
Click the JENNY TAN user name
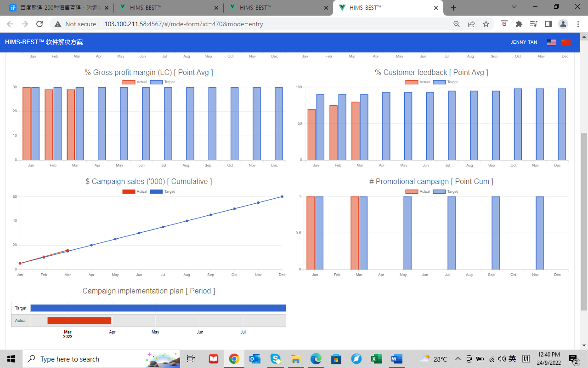[524, 42]
